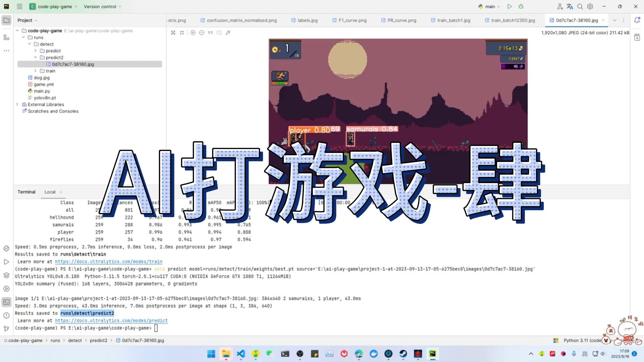Click the translate icon in toolbar

coord(570,6)
